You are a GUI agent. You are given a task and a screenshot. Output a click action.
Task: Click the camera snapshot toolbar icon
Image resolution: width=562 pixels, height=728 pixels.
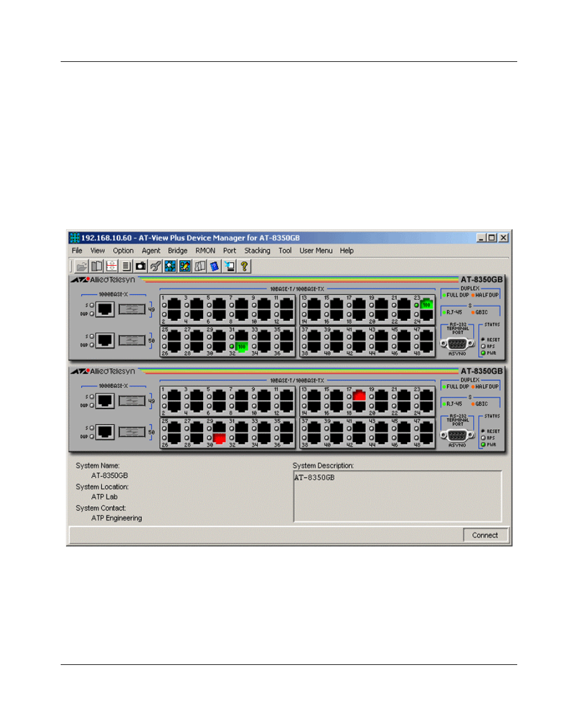tap(141, 266)
